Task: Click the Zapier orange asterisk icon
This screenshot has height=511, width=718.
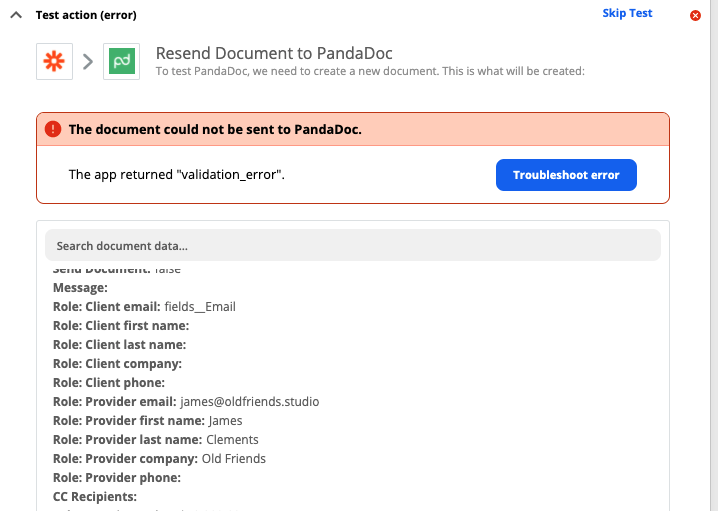Action: tap(54, 61)
